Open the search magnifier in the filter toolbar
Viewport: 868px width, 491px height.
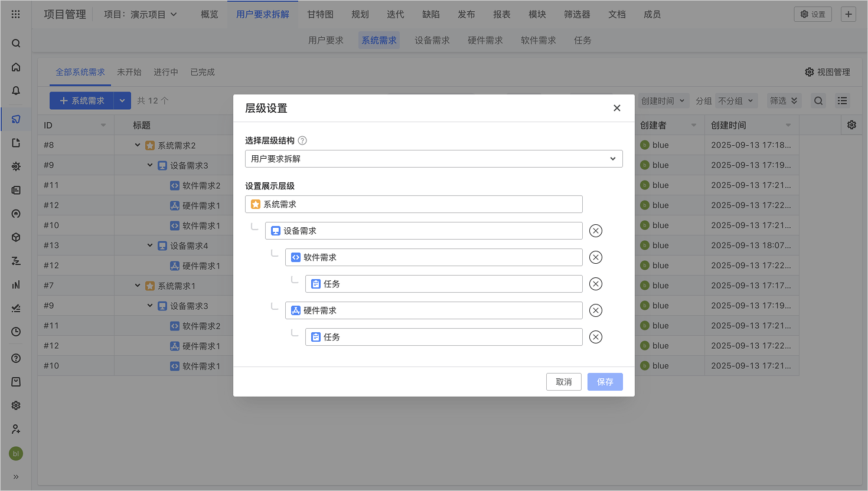818,100
